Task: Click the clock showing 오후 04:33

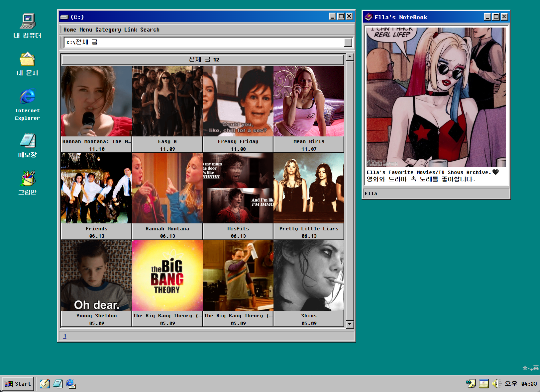Action: click(x=521, y=384)
